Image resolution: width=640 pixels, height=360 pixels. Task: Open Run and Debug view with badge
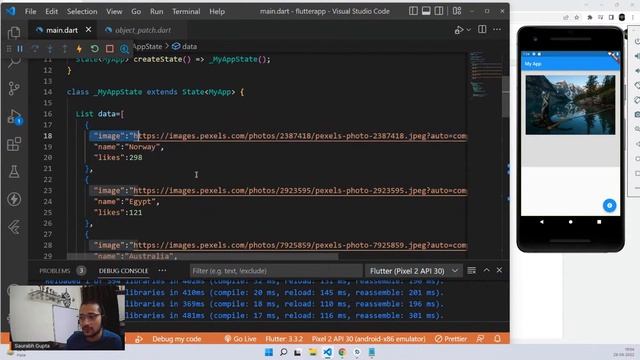14,116
